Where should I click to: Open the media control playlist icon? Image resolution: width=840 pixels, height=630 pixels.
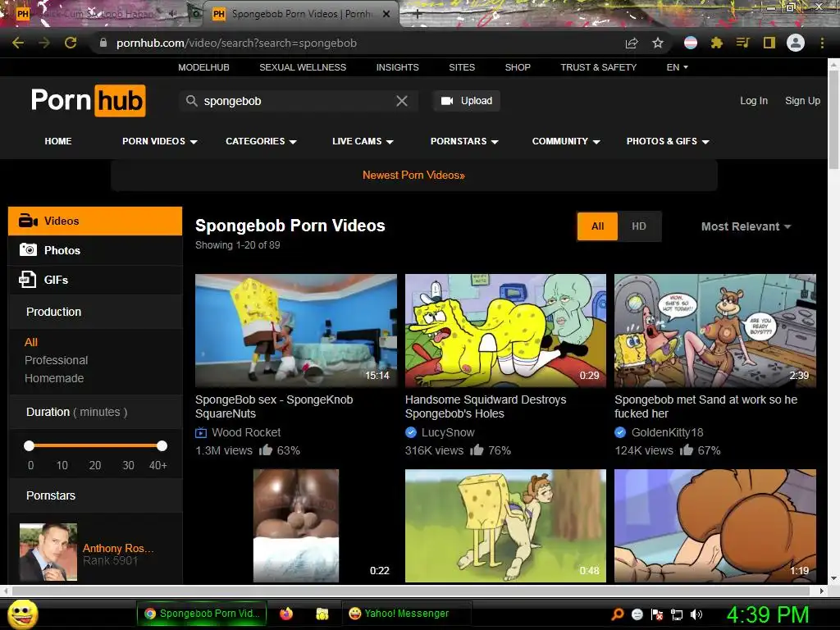tap(742, 43)
